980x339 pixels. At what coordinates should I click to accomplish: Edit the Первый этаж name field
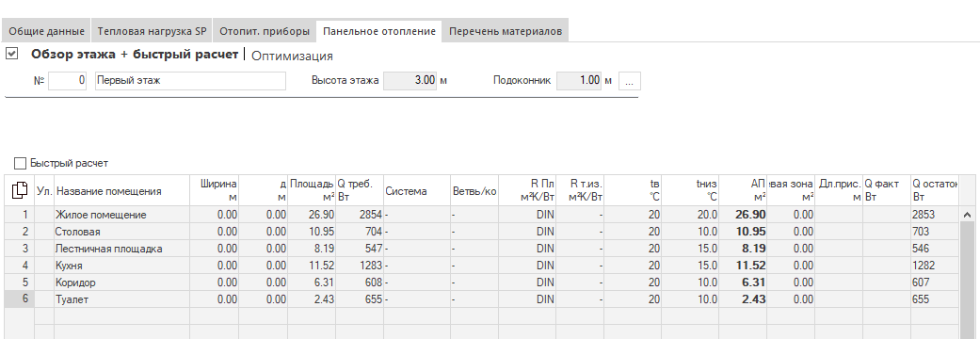pyautogui.click(x=190, y=81)
